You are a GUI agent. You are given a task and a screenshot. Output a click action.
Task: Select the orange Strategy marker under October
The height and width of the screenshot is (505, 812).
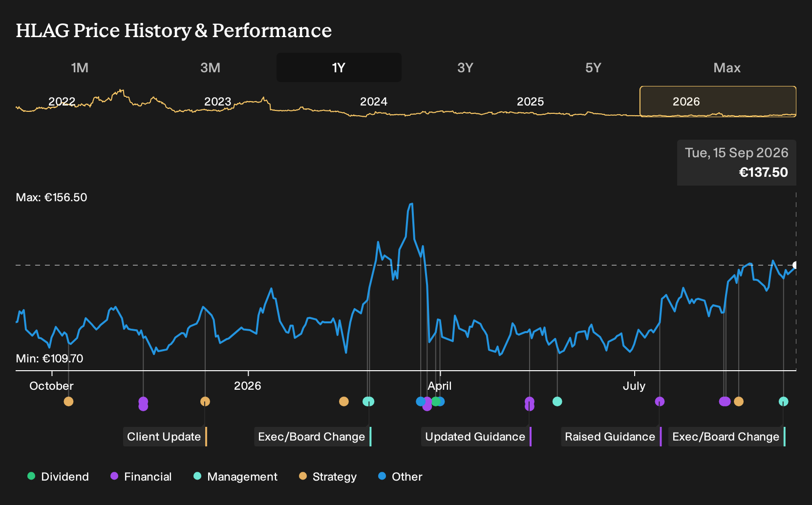click(x=68, y=401)
